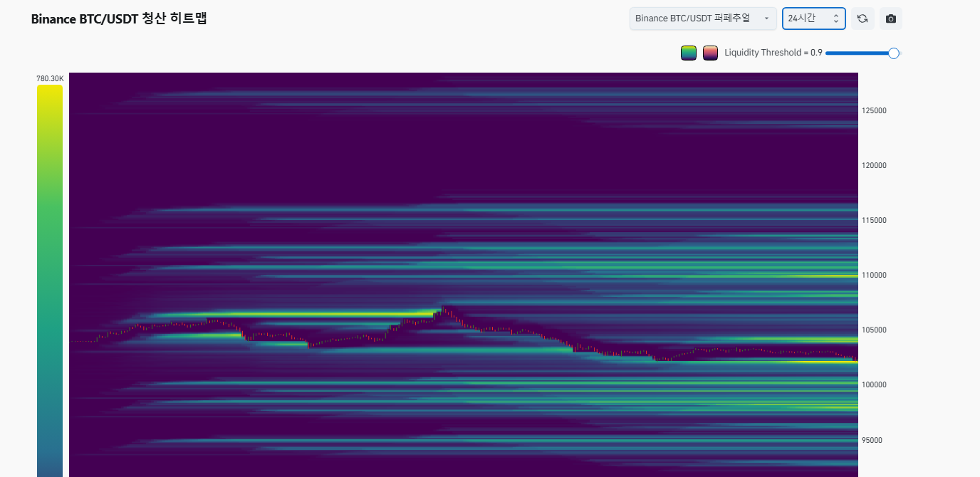Open the Binance BTC/USDT 퍼페추얼 pair dropdown
Viewport: 980px width, 477px height.
703,19
